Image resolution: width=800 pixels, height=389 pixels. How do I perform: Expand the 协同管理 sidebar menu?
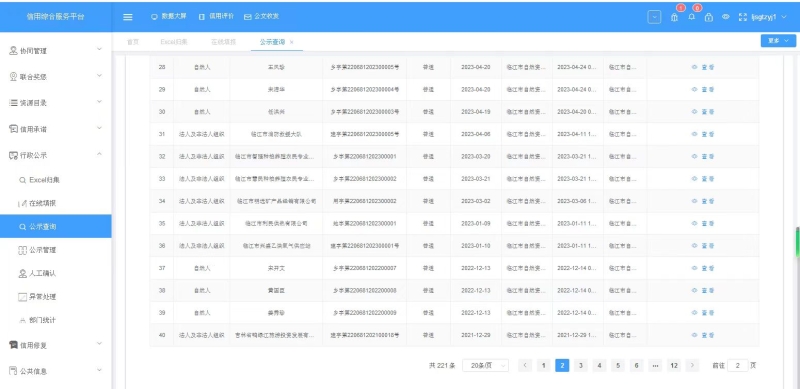[x=56, y=51]
